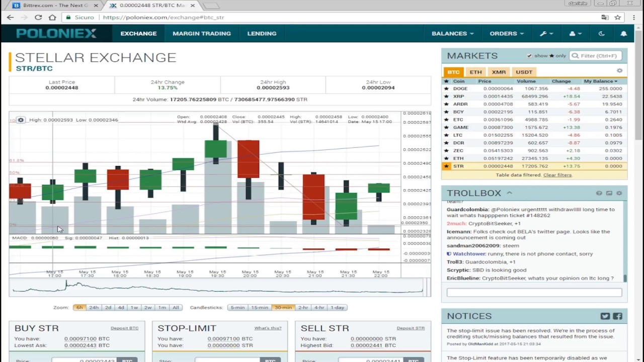The width and height of the screenshot is (644, 362).
Task: Sort markets by the star column header
Action: coord(446,81)
